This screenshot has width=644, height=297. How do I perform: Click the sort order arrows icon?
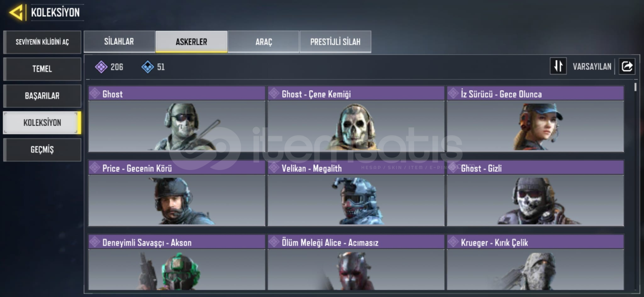(558, 66)
